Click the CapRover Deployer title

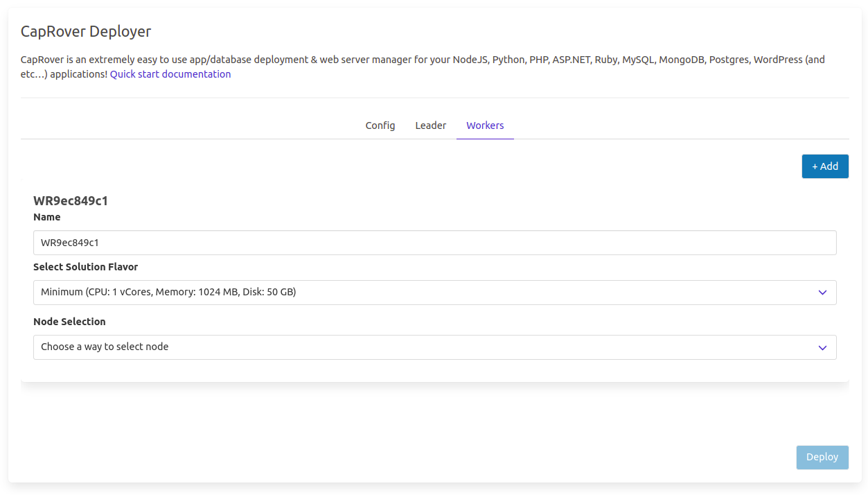point(86,31)
